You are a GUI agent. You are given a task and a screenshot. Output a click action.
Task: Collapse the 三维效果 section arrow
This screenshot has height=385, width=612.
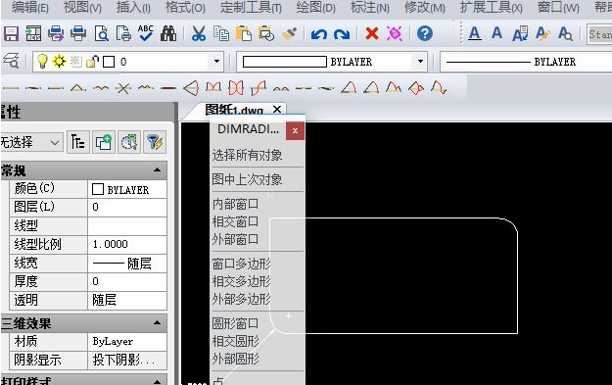[x=157, y=323]
